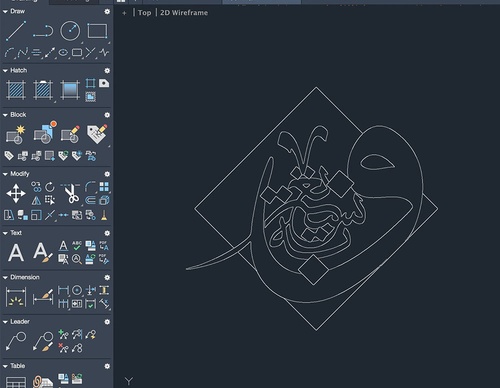This screenshot has height=388, width=500.
Task: Select the Linear dimension tool
Action: pos(63,290)
